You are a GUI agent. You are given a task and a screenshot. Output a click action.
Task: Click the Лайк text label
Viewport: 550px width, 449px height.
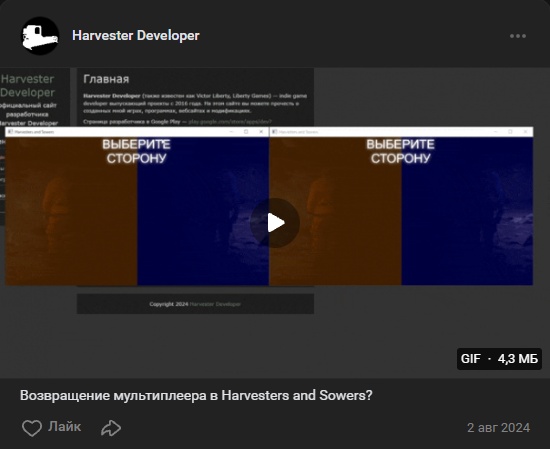[65, 427]
